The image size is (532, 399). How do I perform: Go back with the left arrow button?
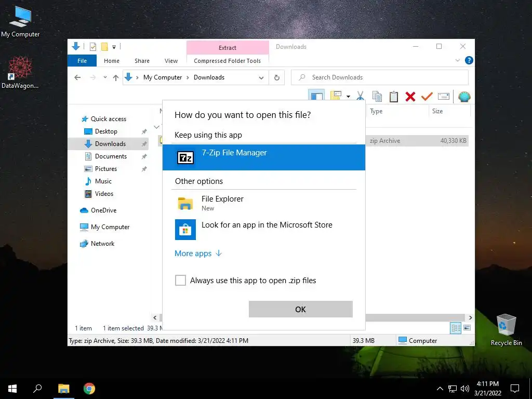[77, 78]
